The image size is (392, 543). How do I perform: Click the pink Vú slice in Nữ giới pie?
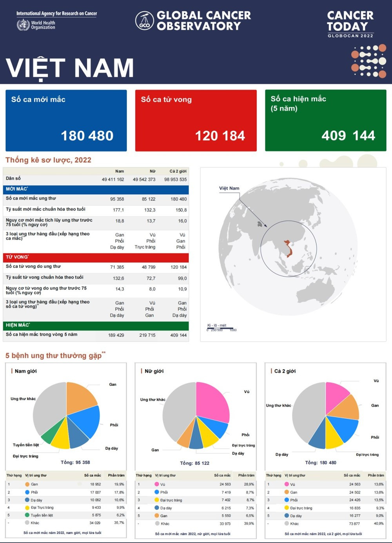(x=212, y=400)
